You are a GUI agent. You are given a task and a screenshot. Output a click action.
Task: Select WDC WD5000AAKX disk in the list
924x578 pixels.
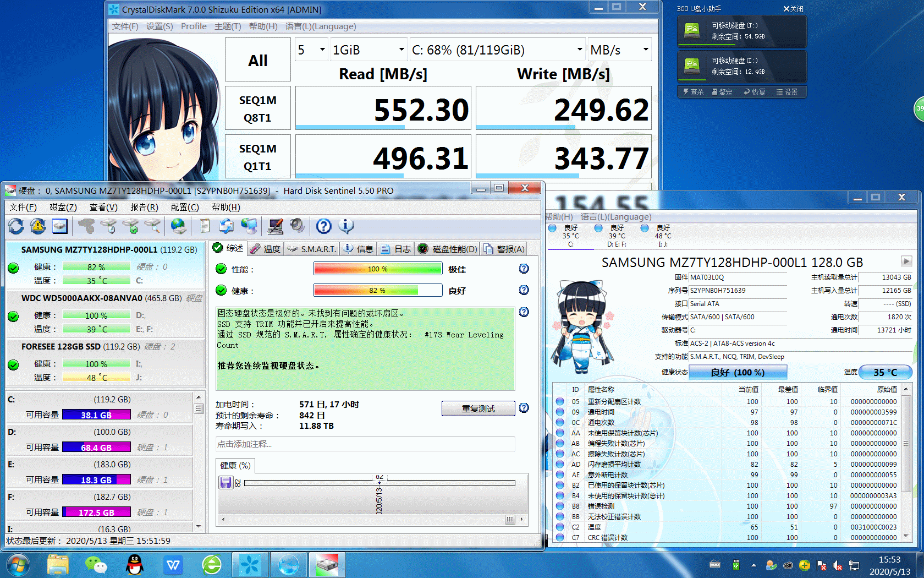105,313
